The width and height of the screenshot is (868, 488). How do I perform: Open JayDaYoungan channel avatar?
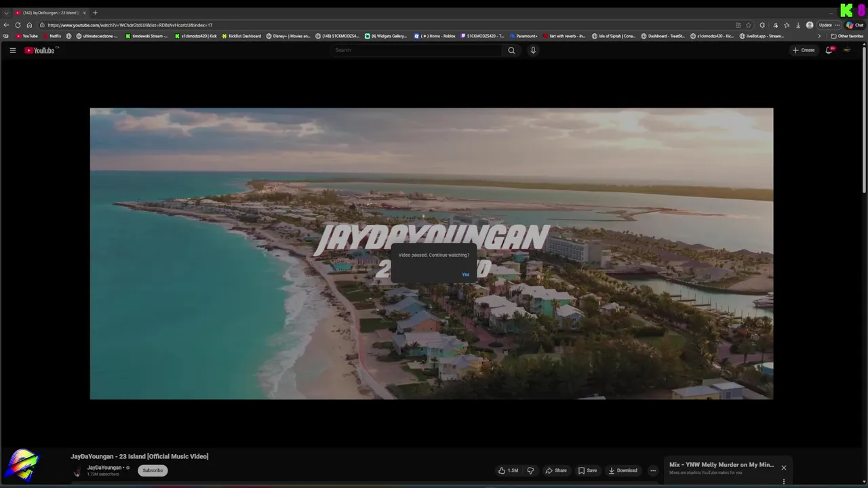tap(77, 471)
